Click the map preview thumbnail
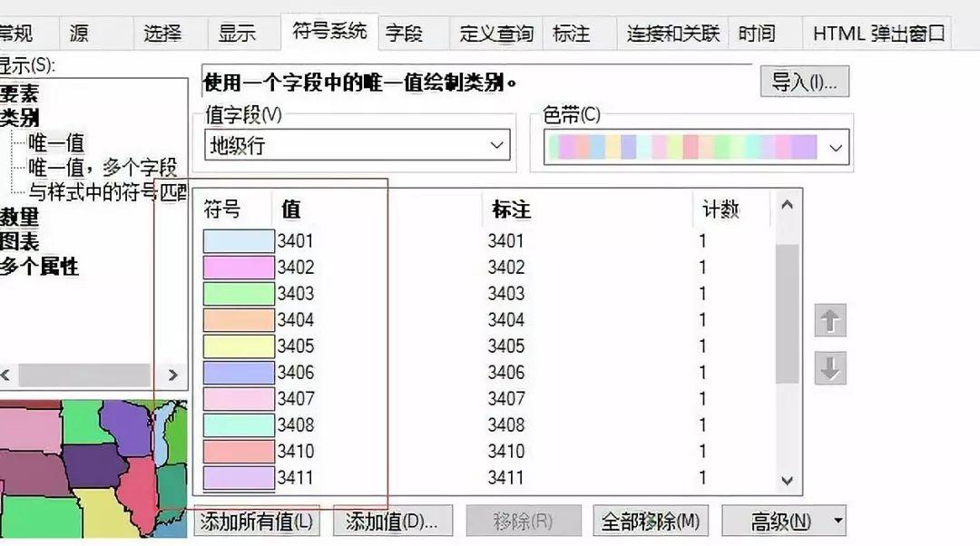 click(x=93, y=469)
